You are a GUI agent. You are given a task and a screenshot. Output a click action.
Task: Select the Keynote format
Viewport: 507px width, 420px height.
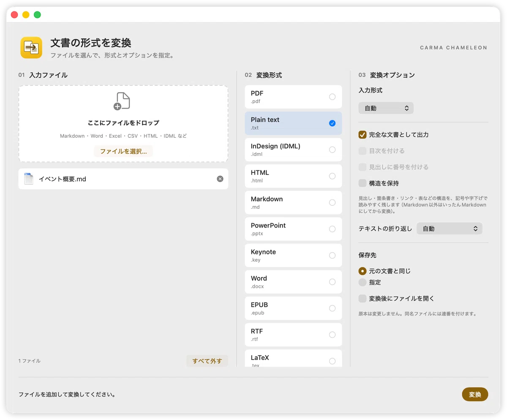[293, 255]
